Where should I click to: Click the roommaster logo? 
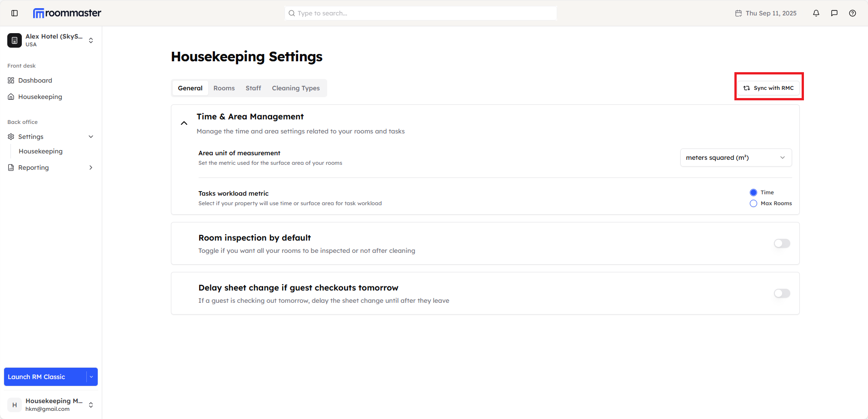pos(67,13)
